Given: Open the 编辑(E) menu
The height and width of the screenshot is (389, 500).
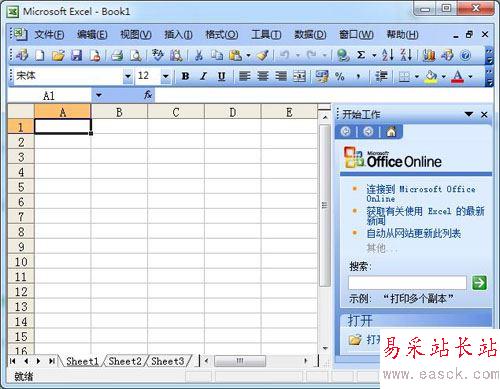Looking at the screenshot, I should click(92, 34).
